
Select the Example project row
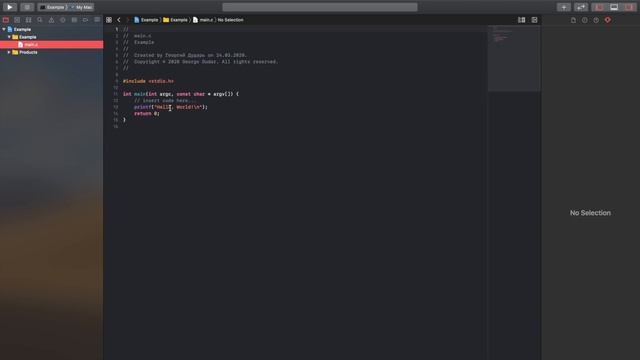pos(51,29)
